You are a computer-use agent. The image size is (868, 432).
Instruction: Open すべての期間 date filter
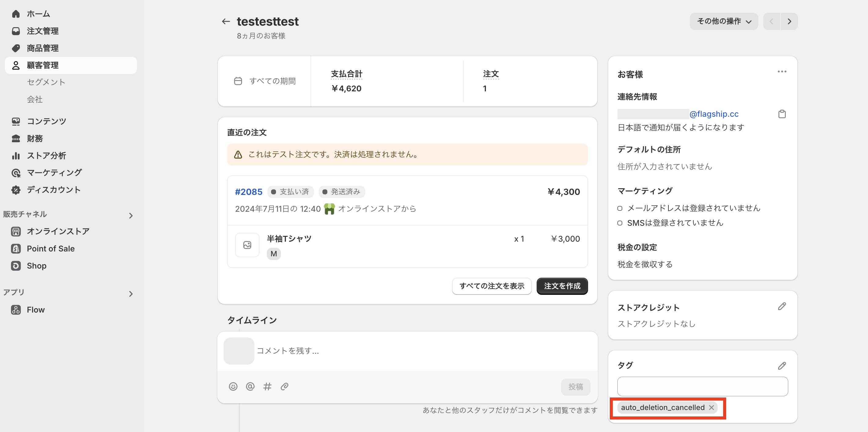pyautogui.click(x=265, y=81)
